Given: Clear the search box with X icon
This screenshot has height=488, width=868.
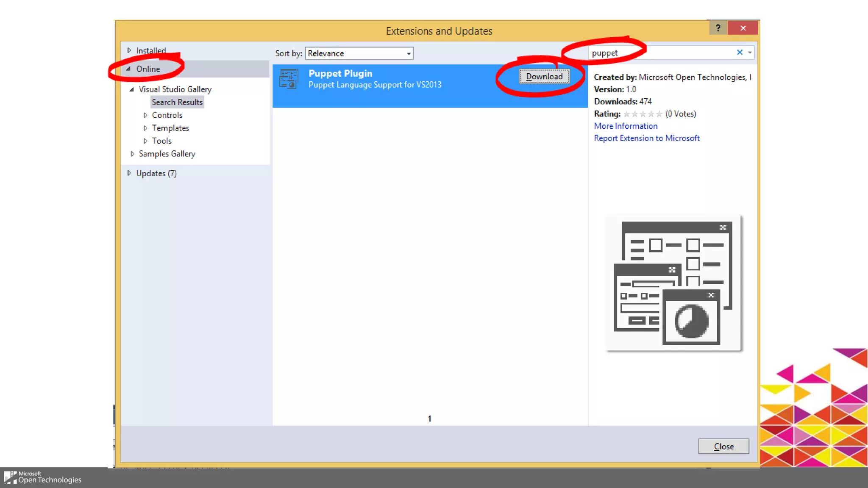Looking at the screenshot, I should 740,52.
